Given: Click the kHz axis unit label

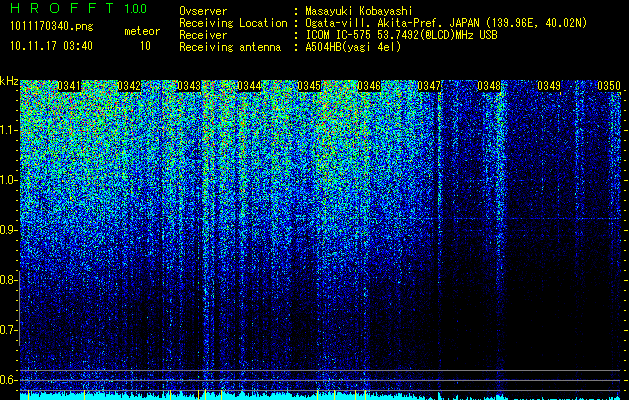Looking at the screenshot, I should (x=9, y=81).
